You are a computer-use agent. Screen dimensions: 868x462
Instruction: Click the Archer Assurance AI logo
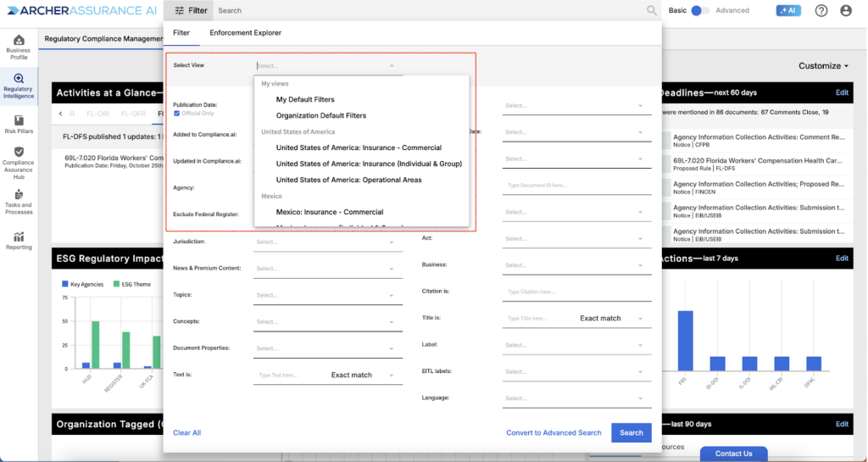coord(82,10)
